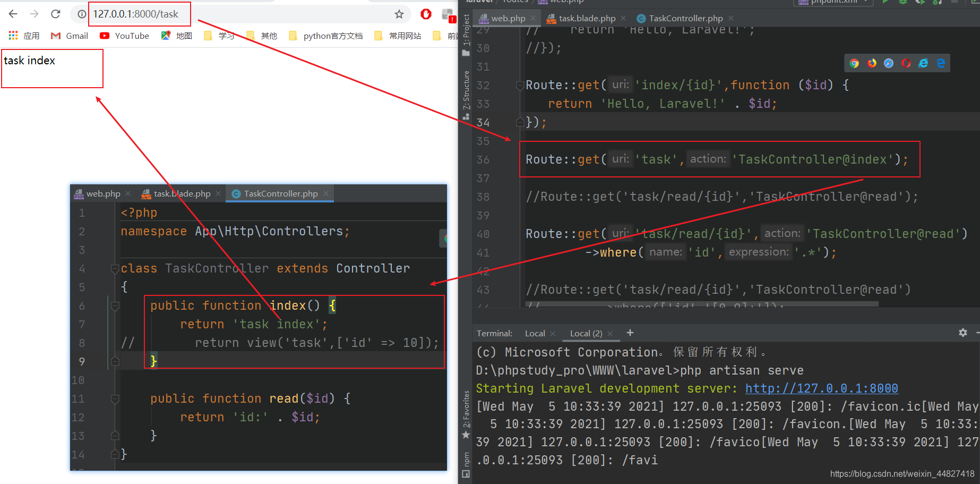Viewport: 980px width, 484px height.
Task: View site information icon in address bar
Action: 82,14
